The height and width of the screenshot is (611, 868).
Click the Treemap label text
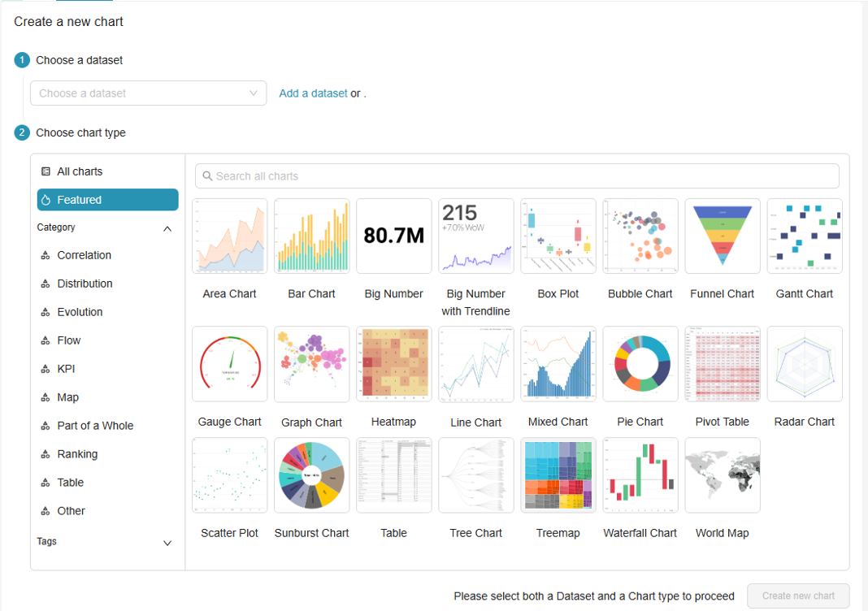558,533
